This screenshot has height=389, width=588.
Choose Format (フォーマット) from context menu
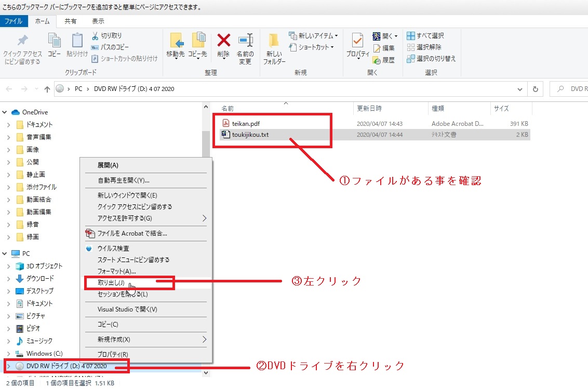click(x=117, y=271)
